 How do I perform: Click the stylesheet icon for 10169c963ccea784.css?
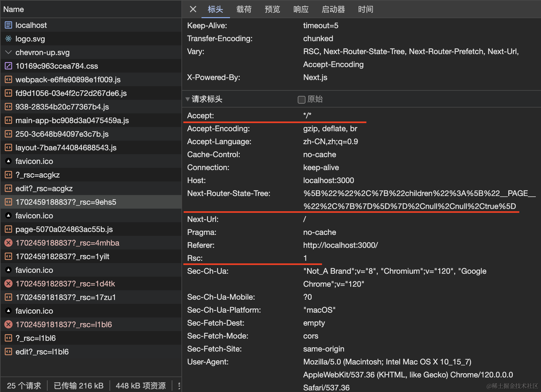8,66
